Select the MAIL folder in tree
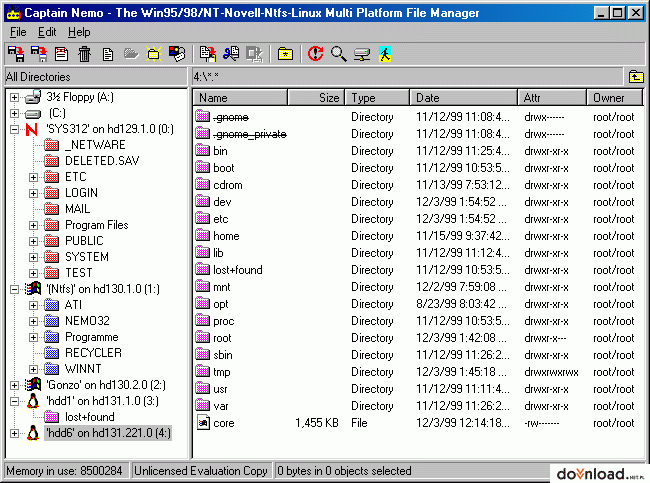This screenshot has height=483, width=650. point(78,209)
